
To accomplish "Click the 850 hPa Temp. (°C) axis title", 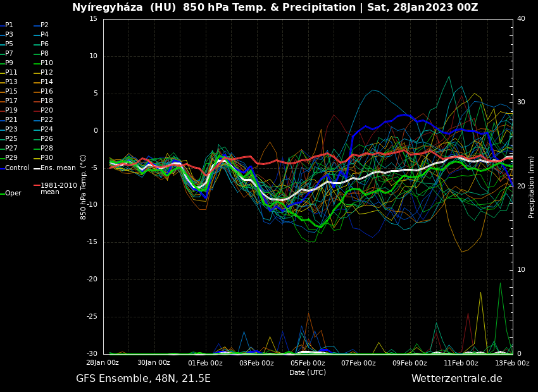I will (x=84, y=187).
